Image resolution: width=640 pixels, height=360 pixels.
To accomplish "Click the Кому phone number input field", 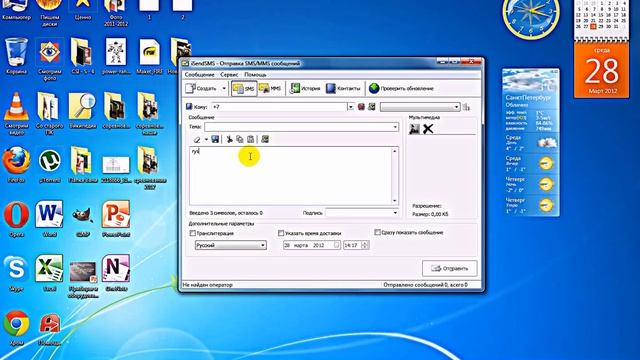I will click(x=279, y=107).
